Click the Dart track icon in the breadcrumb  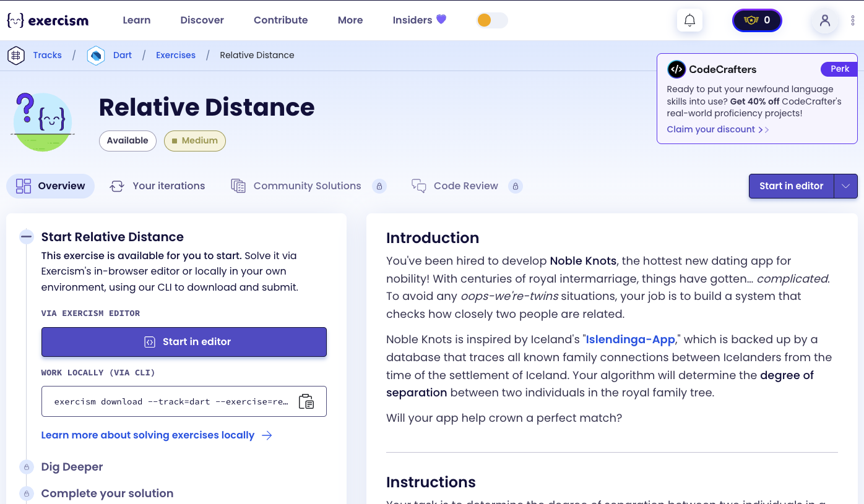(96, 55)
